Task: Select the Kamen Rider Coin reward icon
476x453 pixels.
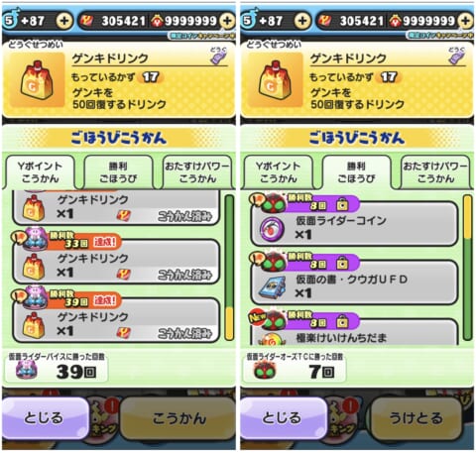Action: coord(272,229)
